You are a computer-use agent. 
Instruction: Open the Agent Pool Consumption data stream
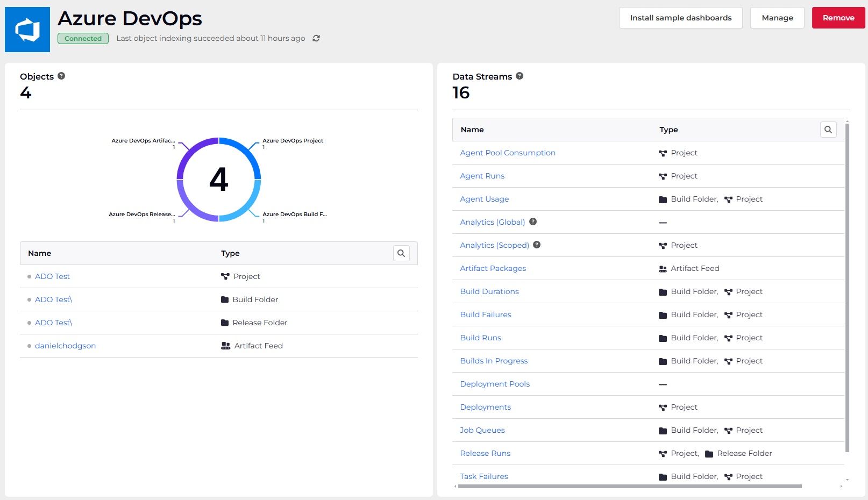[x=508, y=153]
